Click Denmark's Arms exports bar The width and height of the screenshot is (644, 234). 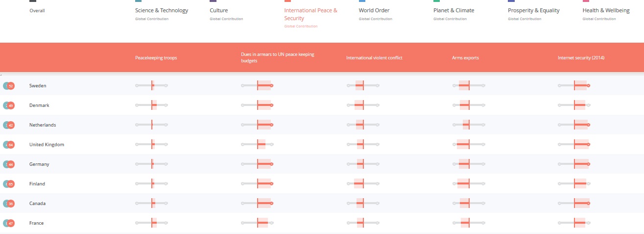[469, 105]
